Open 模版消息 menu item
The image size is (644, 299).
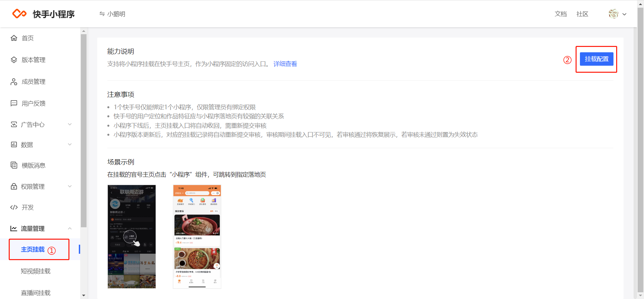point(34,166)
